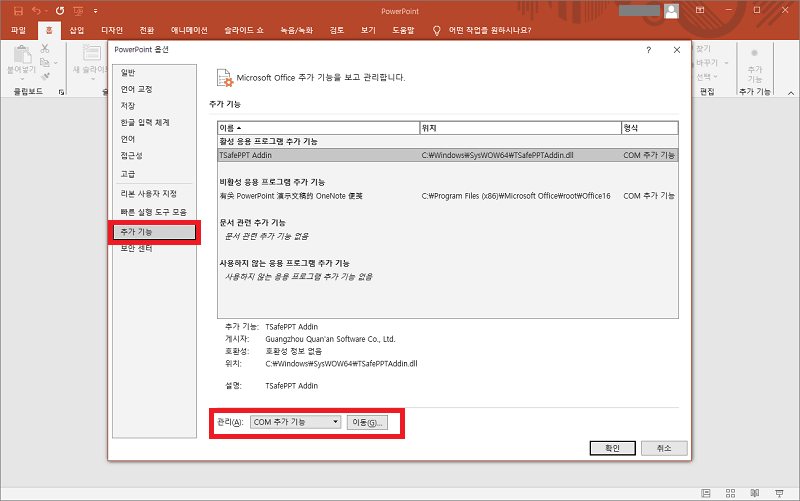Open the 선택 dropdown in editing group
Screen dimensions: 800x501
click(716, 77)
